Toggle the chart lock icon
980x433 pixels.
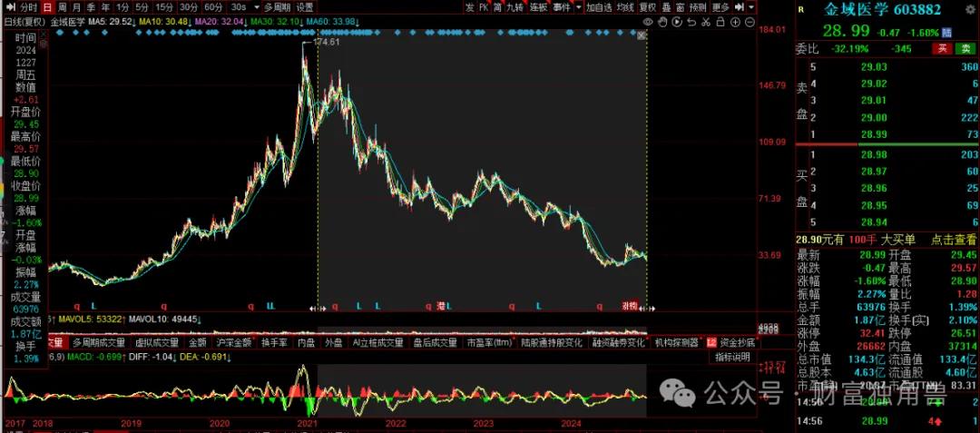click(720, 23)
